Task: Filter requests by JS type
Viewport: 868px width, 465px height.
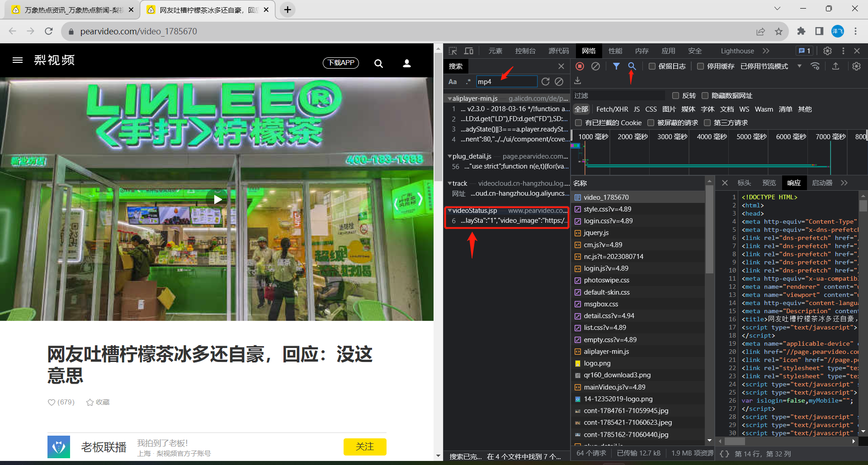Action: [x=637, y=109]
